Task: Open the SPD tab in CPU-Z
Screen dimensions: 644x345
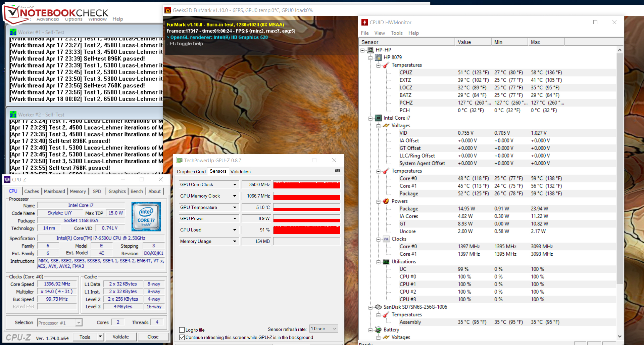Action: point(97,191)
